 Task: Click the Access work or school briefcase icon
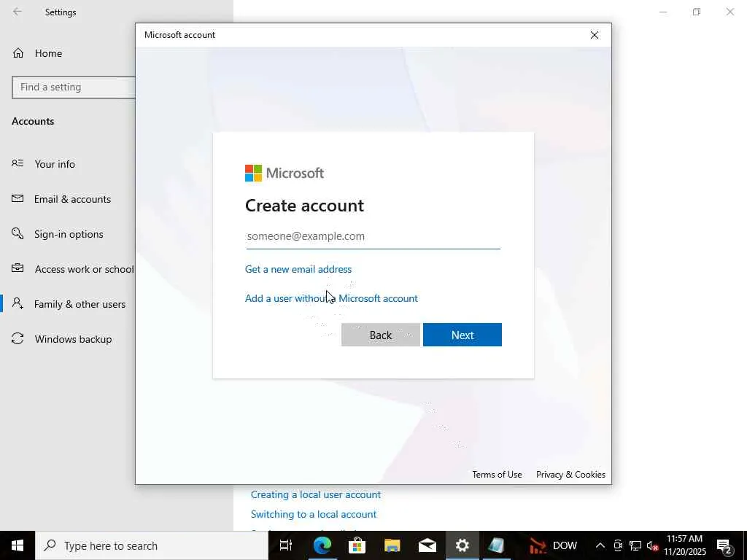point(18,268)
